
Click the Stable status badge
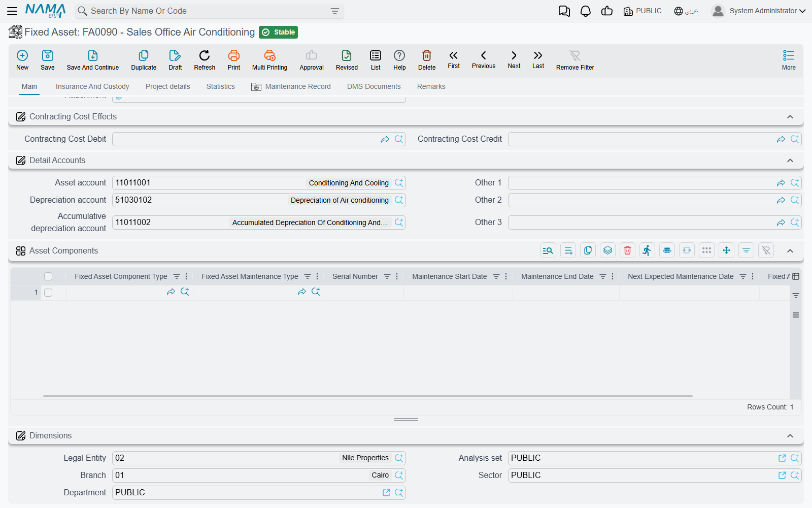278,32
